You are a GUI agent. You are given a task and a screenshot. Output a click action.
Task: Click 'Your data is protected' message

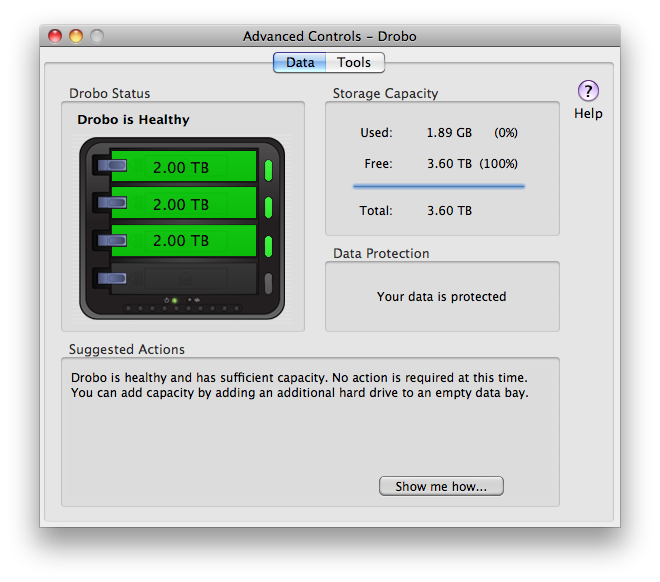[x=441, y=297]
